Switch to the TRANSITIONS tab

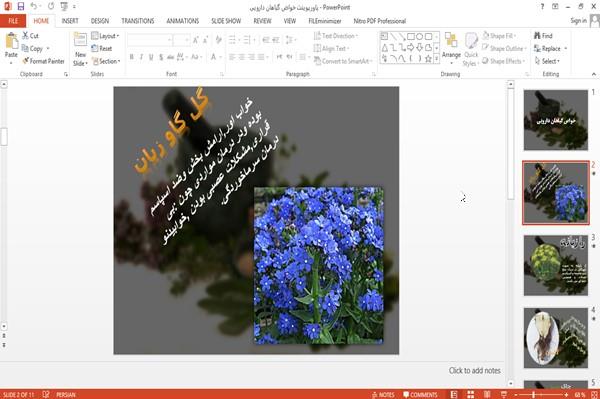pos(137,21)
